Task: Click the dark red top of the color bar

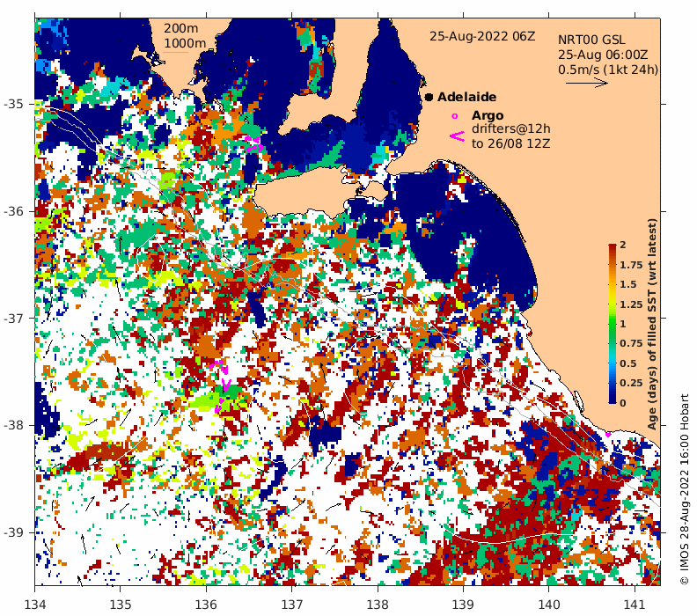Action: coord(612,249)
